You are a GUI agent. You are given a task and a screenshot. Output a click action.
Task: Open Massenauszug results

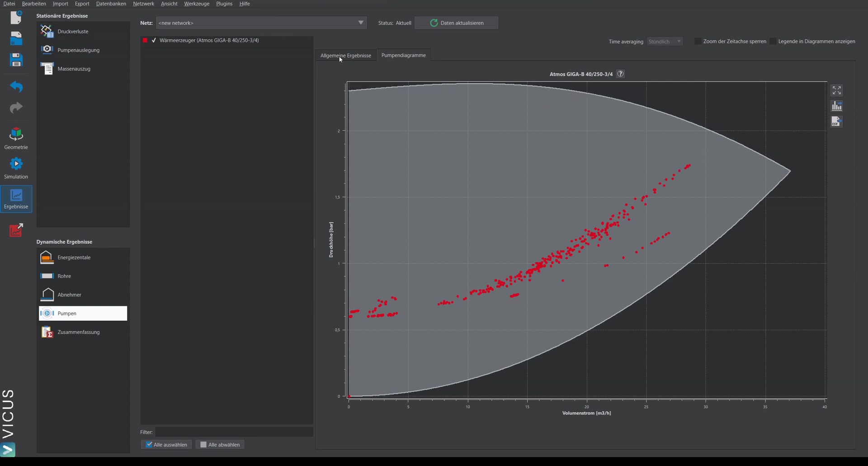tap(83, 69)
